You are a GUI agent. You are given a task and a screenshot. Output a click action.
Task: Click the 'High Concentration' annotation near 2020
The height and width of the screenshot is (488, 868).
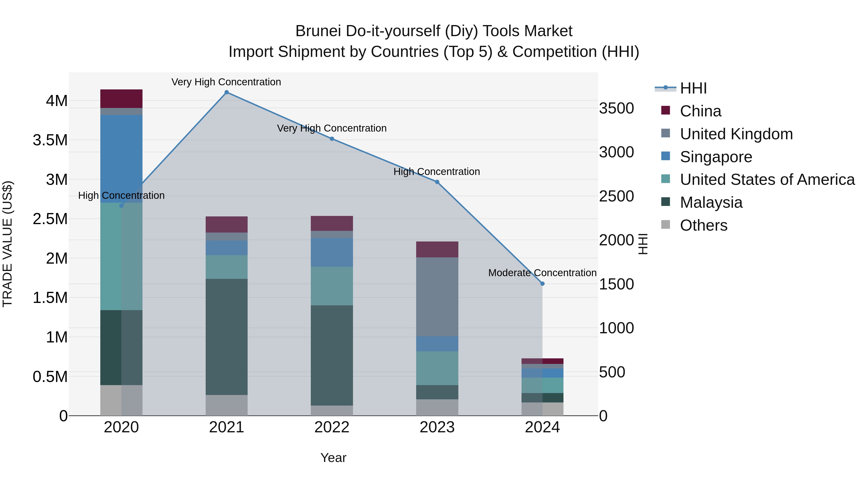pyautogui.click(x=121, y=195)
